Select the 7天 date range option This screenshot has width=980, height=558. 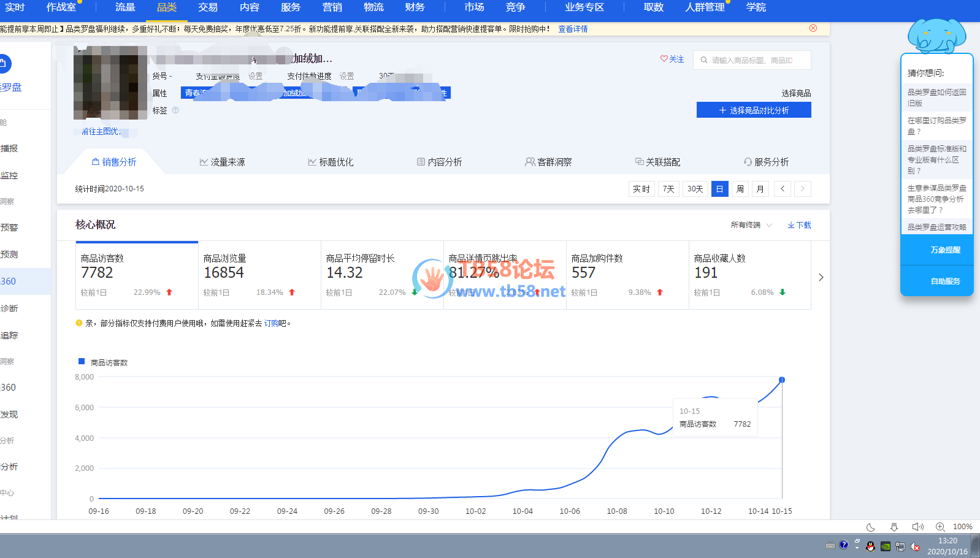[x=668, y=189]
